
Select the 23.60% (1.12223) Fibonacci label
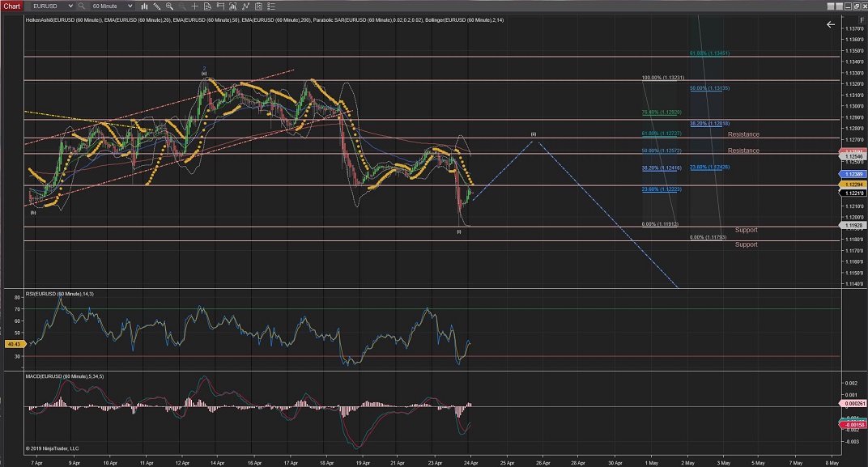tap(662, 189)
